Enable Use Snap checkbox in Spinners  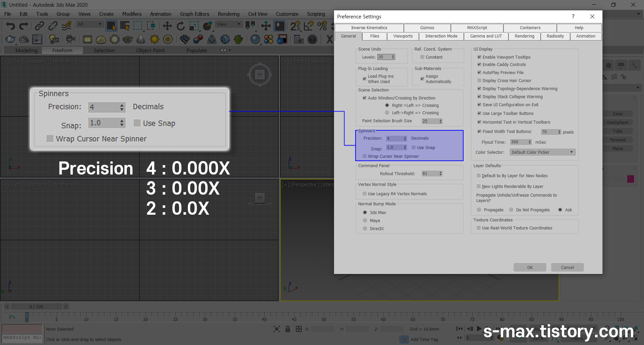click(414, 147)
